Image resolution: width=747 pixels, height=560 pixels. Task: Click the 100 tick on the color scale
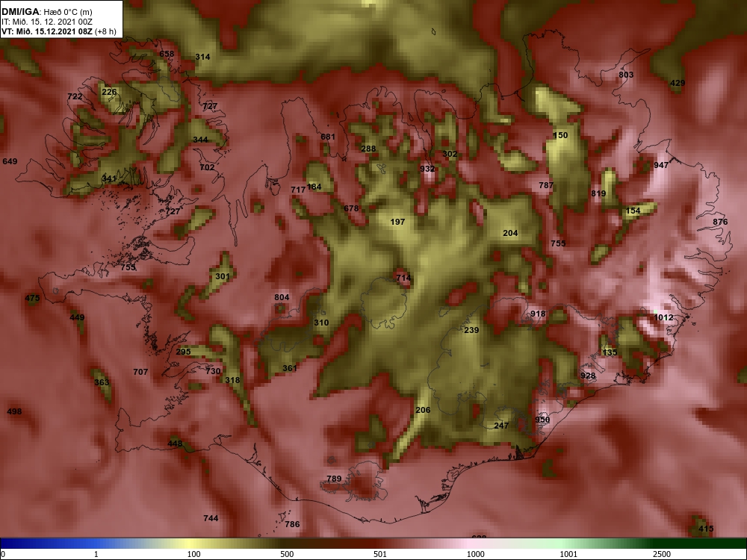pyautogui.click(x=193, y=554)
